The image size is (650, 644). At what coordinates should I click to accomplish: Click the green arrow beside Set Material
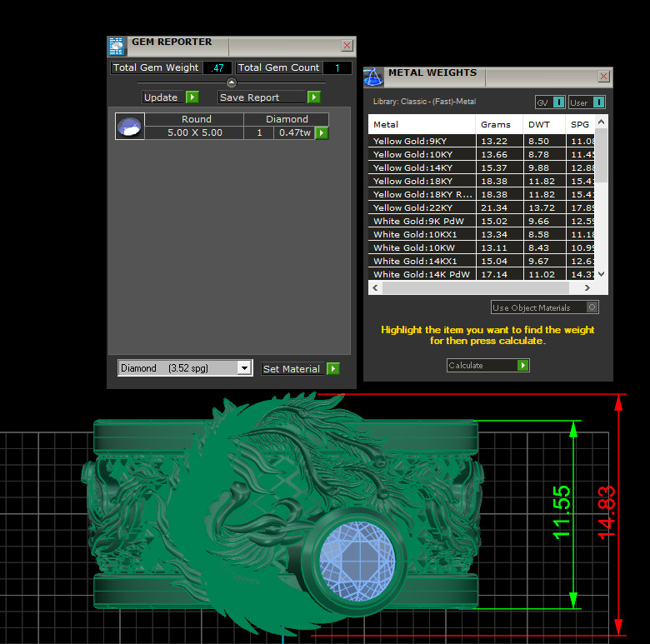tap(332, 369)
